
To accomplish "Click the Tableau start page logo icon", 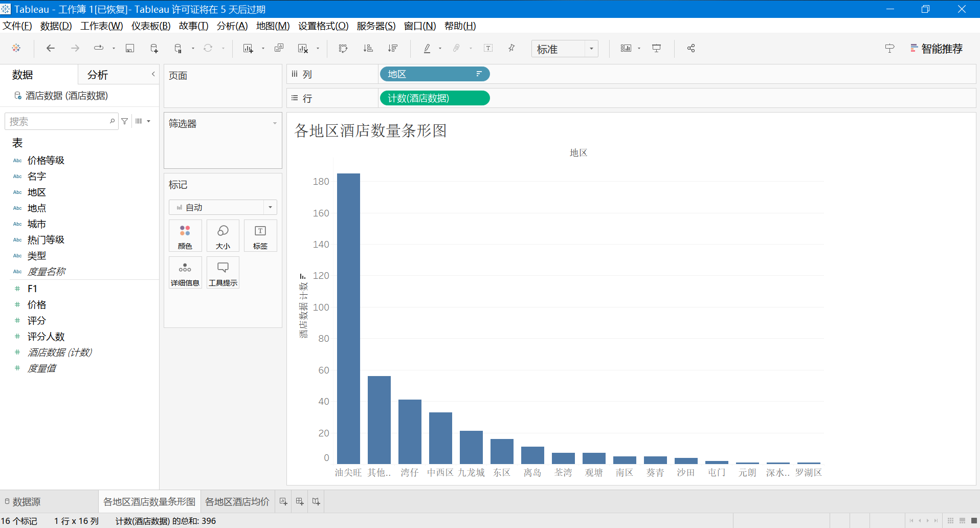I will click(x=16, y=48).
